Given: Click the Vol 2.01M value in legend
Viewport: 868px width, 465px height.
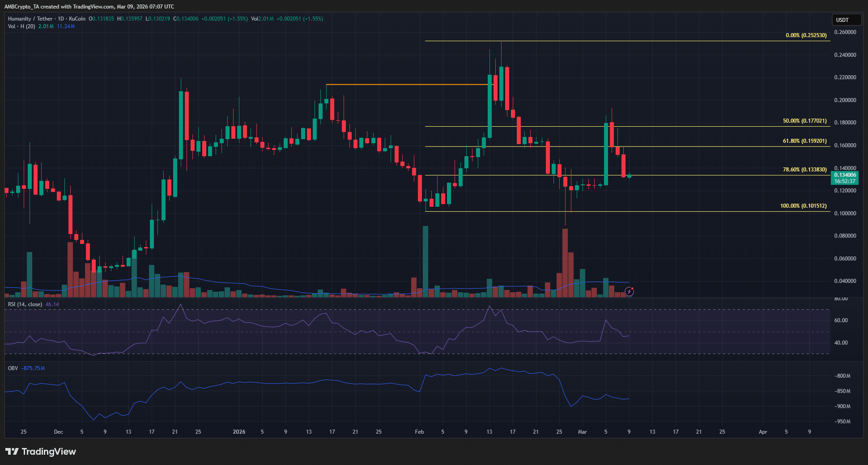Looking at the screenshot, I should point(262,19).
